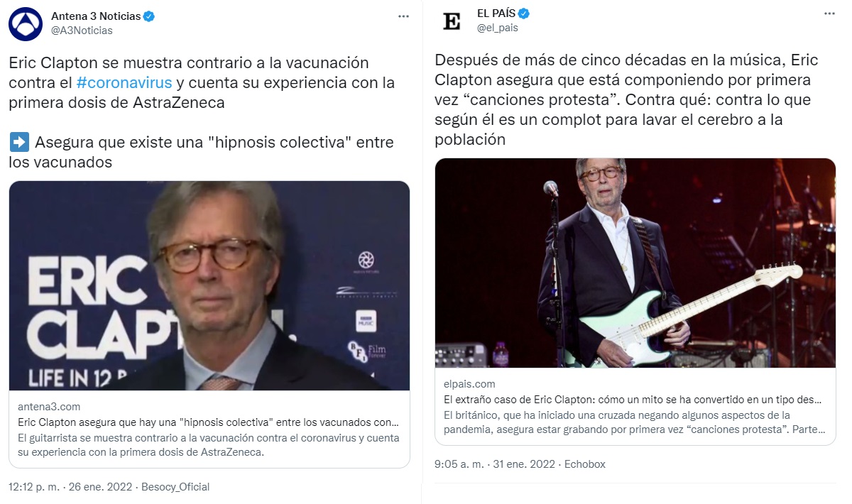
Task: Open more options on the EL PAÍS tweet
Action: point(829,13)
